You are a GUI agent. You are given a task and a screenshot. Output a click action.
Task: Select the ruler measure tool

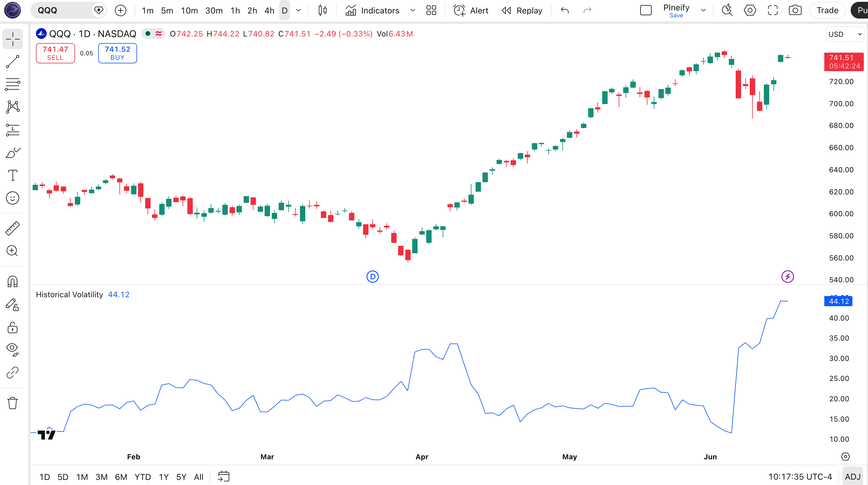tap(13, 228)
